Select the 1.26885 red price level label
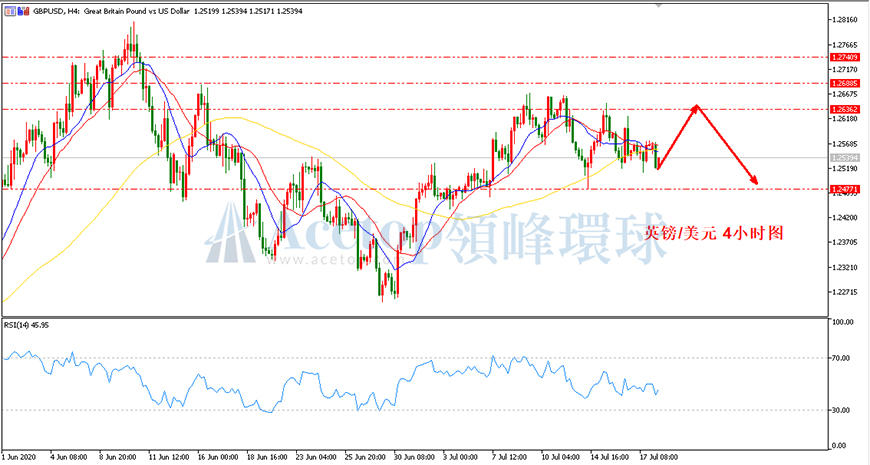870x465 pixels. [844, 83]
